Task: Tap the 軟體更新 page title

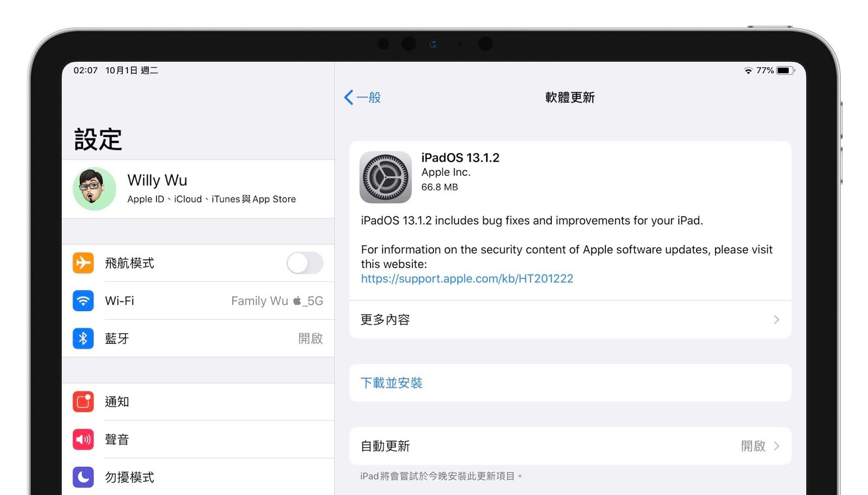Action: tap(570, 98)
